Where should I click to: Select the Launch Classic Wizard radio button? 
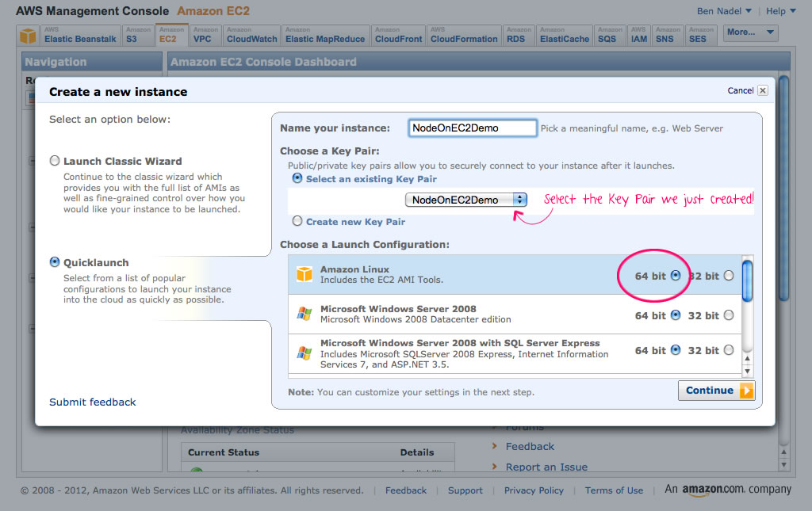pos(55,161)
